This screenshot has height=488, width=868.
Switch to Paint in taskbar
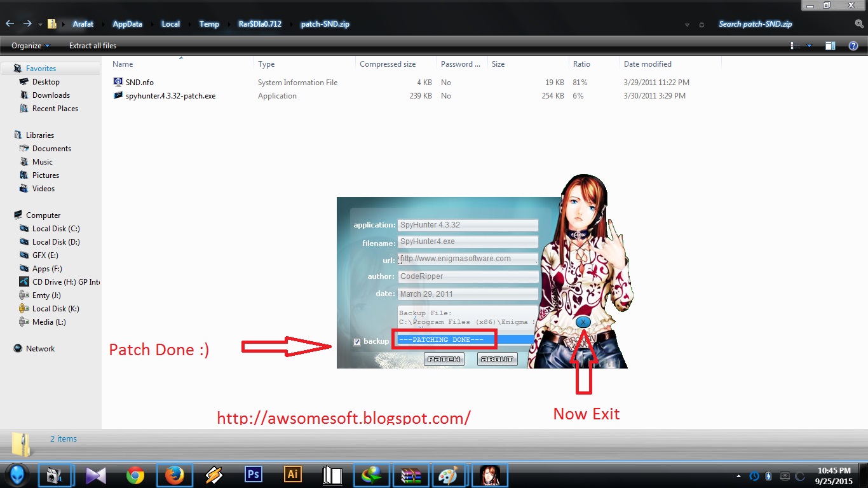click(x=450, y=475)
